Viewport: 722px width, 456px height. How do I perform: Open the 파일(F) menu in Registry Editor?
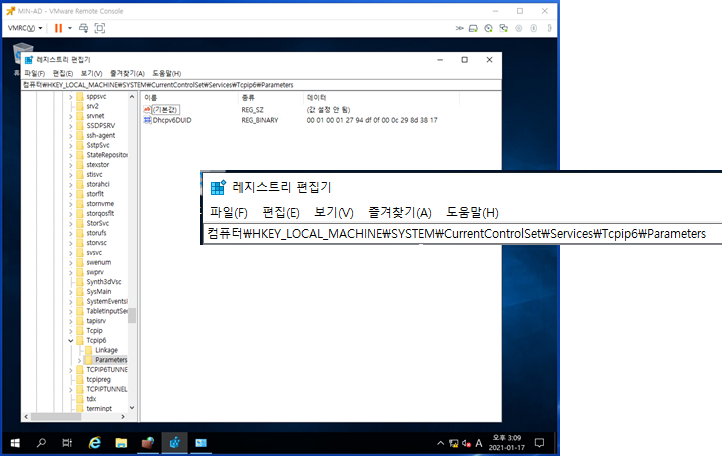pyautogui.click(x=35, y=73)
